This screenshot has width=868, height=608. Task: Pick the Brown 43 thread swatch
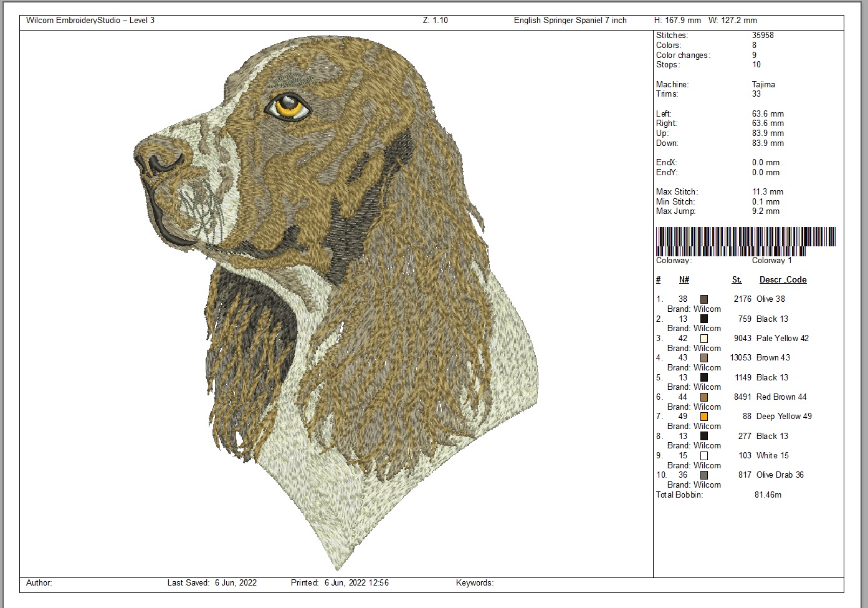[x=704, y=358]
